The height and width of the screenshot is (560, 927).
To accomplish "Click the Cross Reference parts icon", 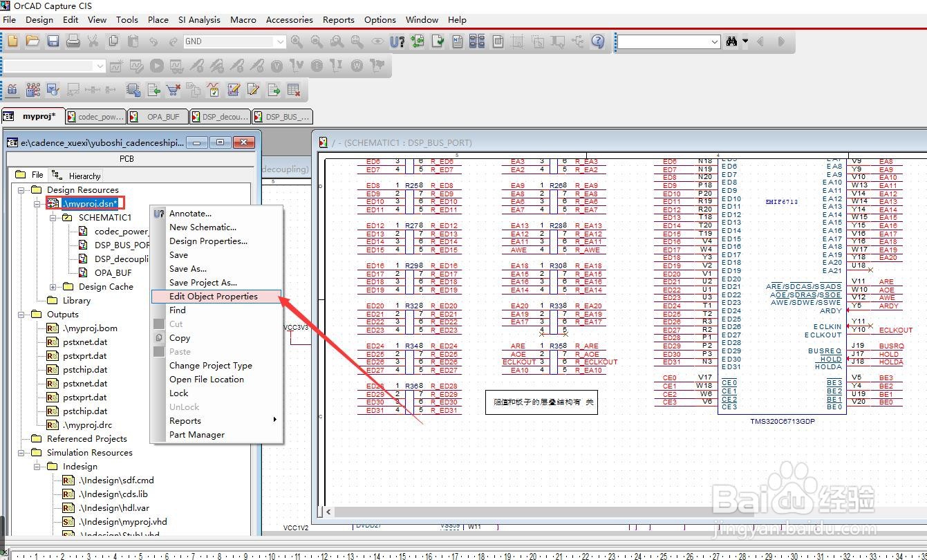I will point(477,41).
